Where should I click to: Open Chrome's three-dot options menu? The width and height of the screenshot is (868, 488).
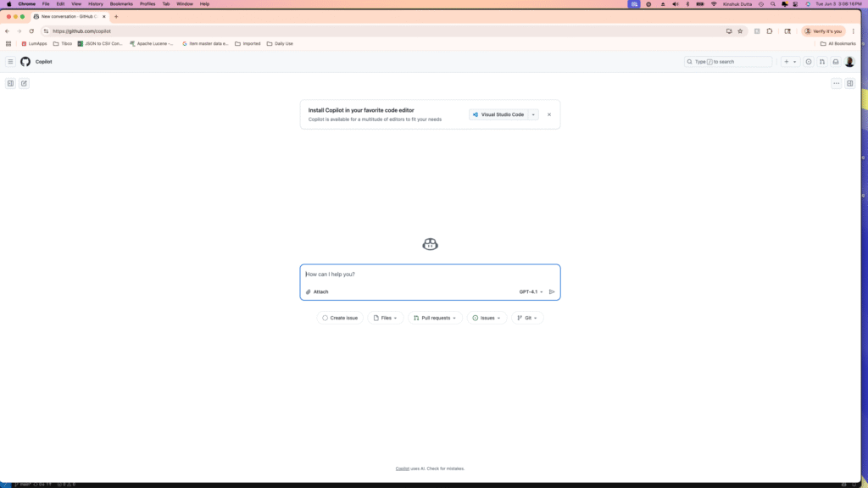pyautogui.click(x=853, y=31)
